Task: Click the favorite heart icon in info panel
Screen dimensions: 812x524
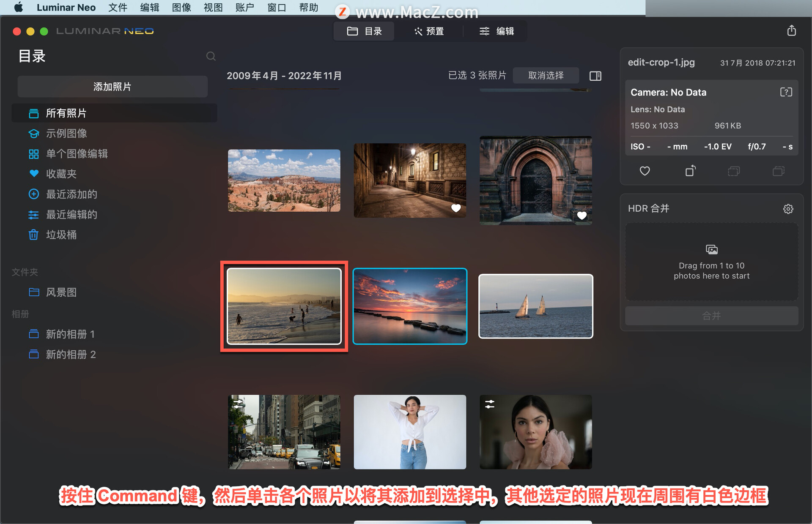Action: [645, 171]
